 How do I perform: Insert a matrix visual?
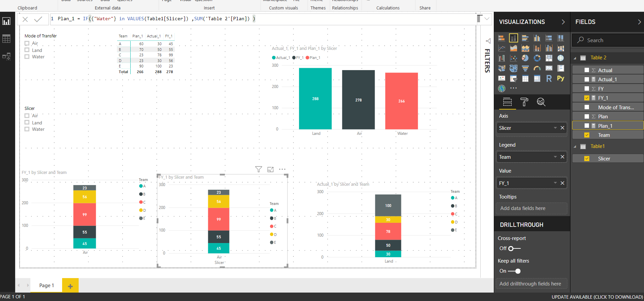pyautogui.click(x=537, y=79)
